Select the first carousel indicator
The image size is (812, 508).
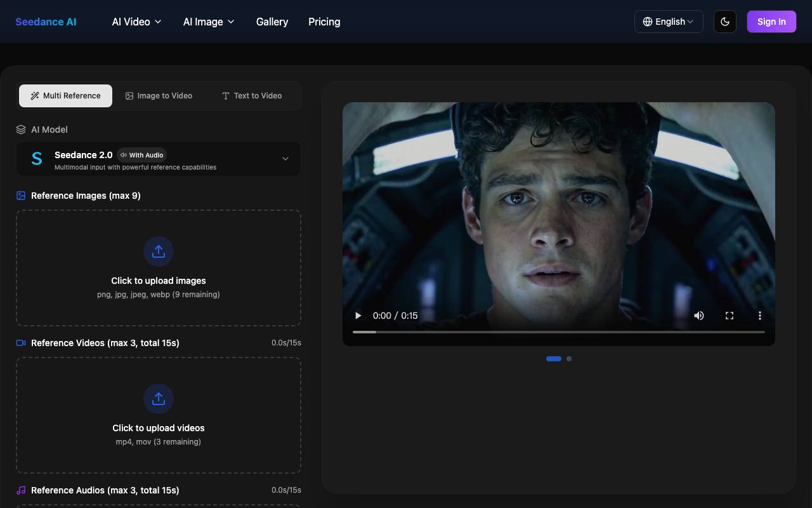554,359
